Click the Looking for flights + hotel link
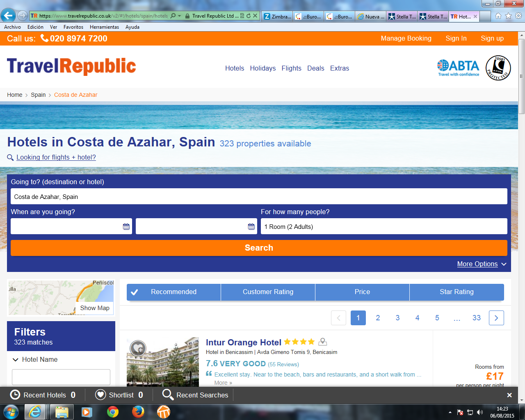This screenshot has height=420, width=525. (56, 157)
